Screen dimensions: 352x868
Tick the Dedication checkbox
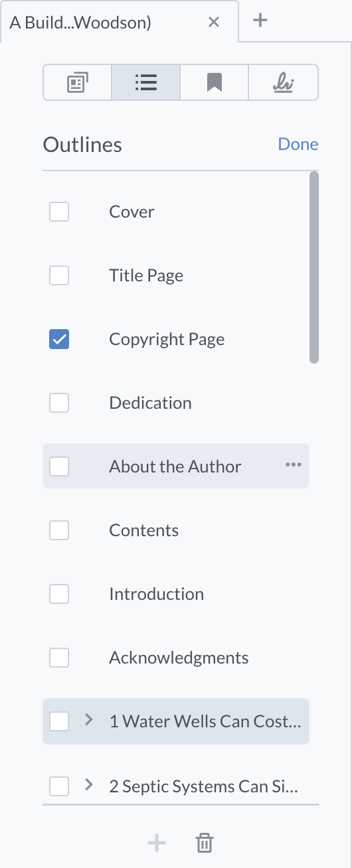tap(59, 403)
